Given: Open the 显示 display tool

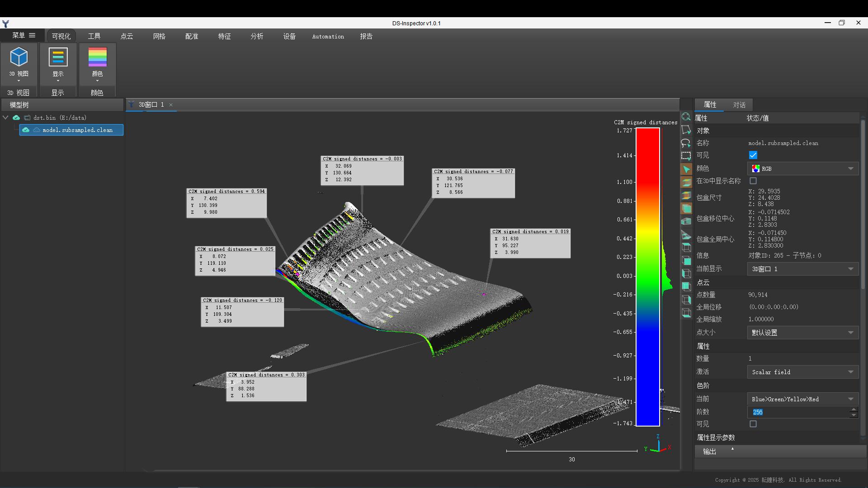Looking at the screenshot, I should 58,57.
